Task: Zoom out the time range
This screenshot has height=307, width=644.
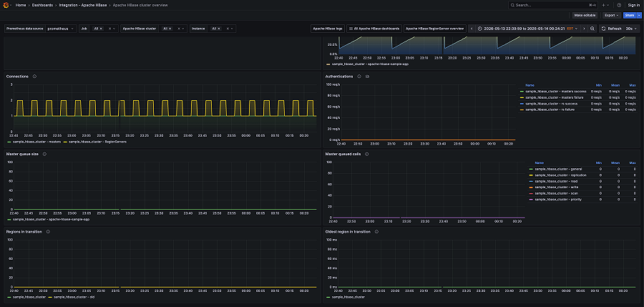Action: click(x=592, y=29)
